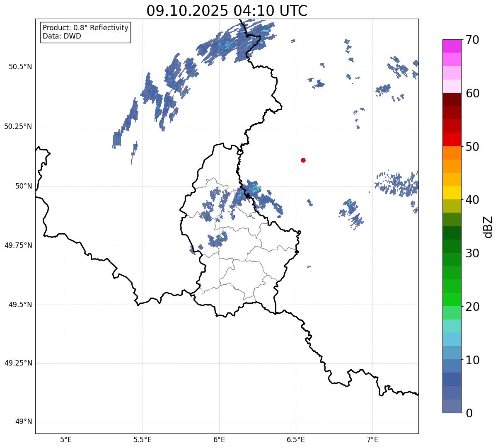
Task: Click the bright red colorbar swatch below 50
Action: tap(452, 140)
